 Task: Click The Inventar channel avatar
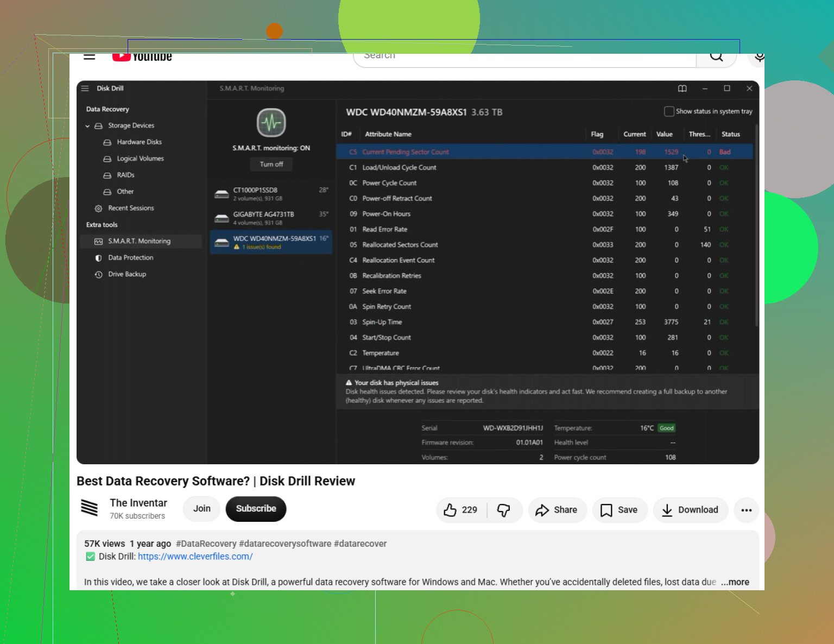pos(90,508)
